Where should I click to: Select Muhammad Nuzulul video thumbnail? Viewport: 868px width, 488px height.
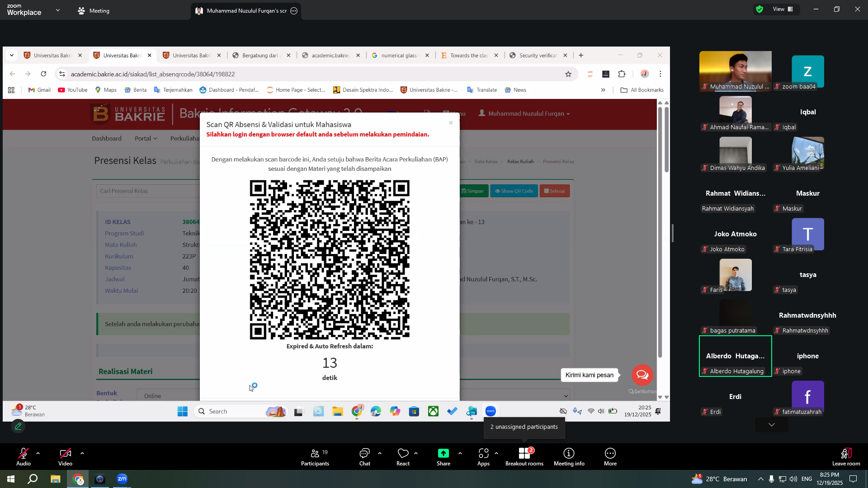[x=736, y=71]
